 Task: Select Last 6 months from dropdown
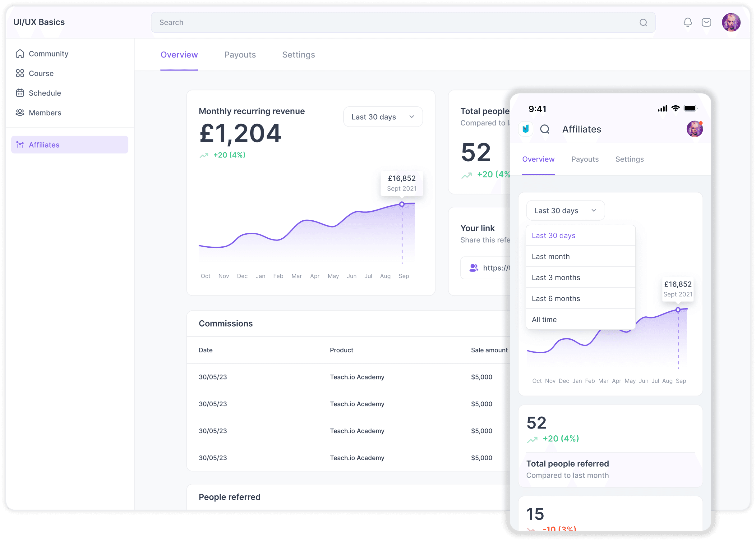[x=556, y=298]
